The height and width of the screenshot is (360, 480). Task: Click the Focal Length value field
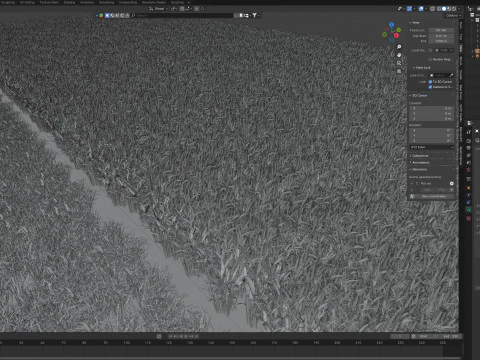441,30
